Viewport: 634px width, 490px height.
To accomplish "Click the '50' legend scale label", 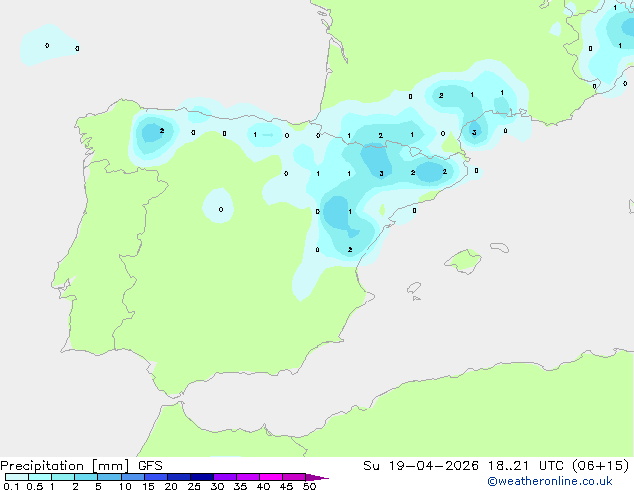I will tap(309, 486).
